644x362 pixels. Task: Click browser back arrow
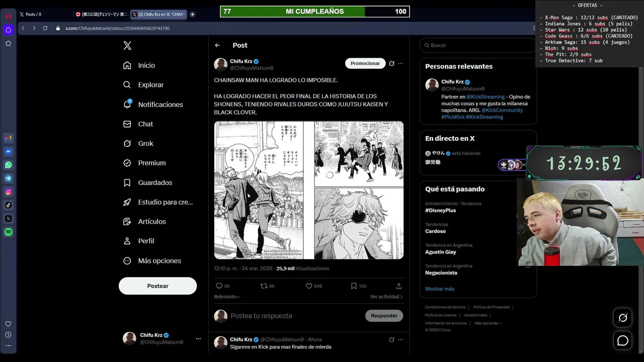(23, 28)
